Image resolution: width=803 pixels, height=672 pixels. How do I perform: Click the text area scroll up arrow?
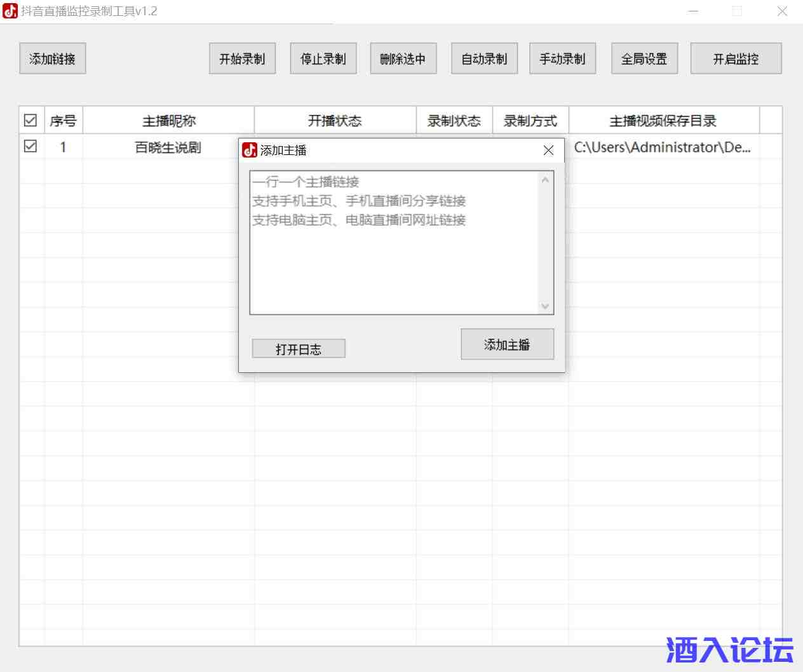pos(545,180)
